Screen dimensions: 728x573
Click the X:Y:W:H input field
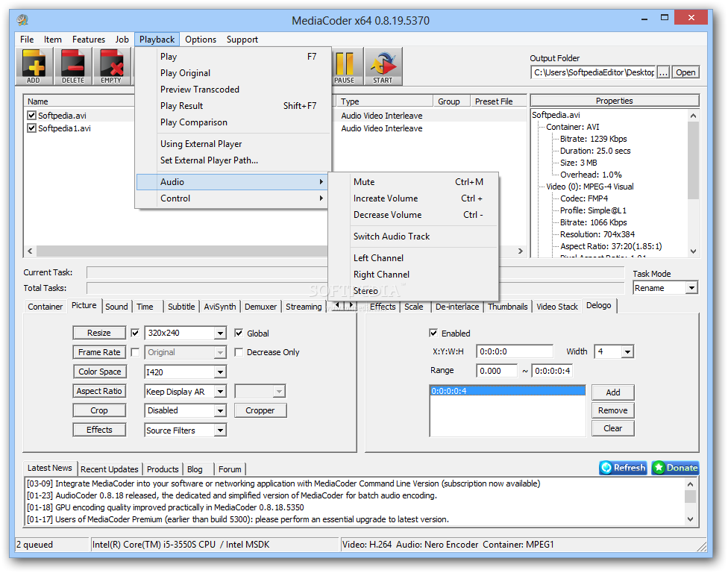pos(515,351)
